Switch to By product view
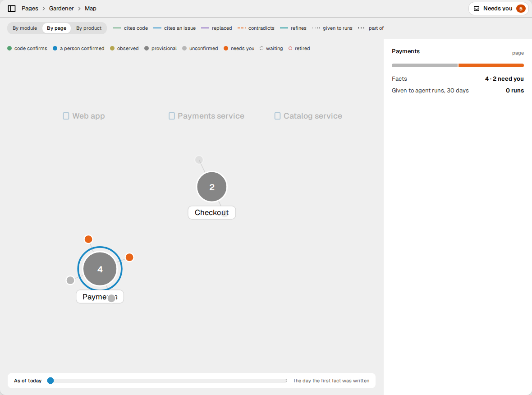The width and height of the screenshot is (532, 395). coord(89,28)
